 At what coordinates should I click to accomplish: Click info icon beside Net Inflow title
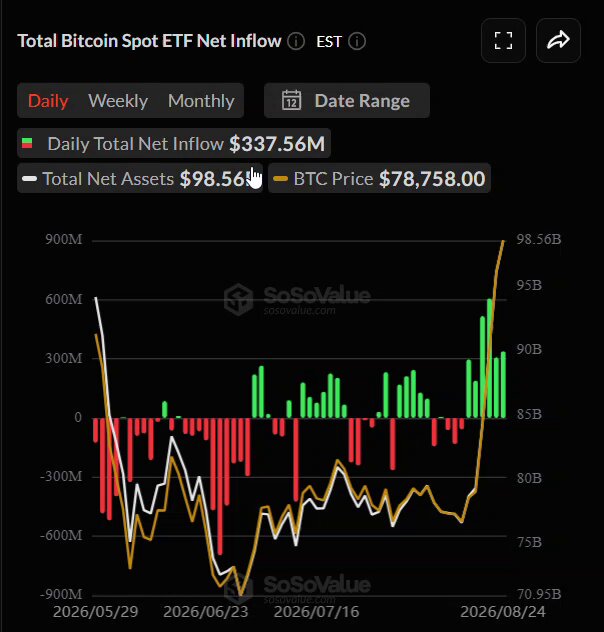296,41
